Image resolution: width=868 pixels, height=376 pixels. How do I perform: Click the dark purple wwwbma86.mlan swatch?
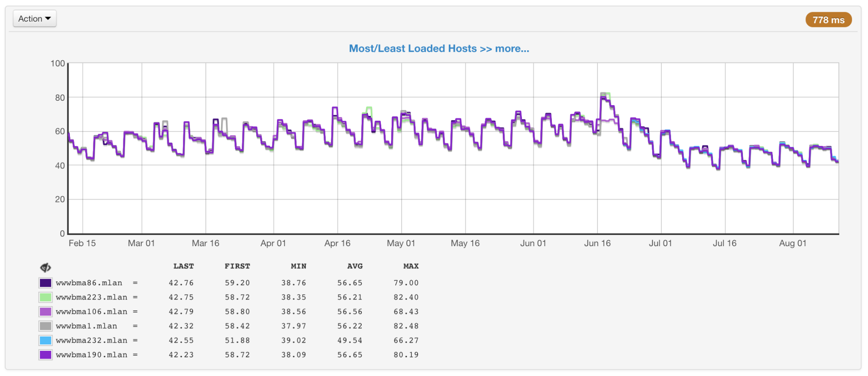(46, 283)
